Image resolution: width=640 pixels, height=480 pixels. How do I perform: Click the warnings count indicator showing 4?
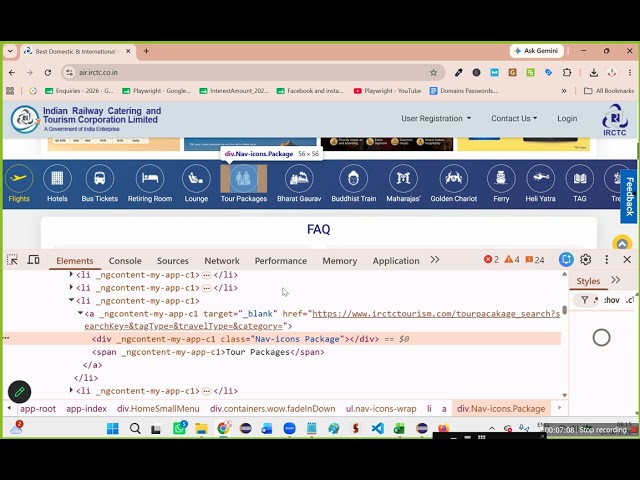512,260
